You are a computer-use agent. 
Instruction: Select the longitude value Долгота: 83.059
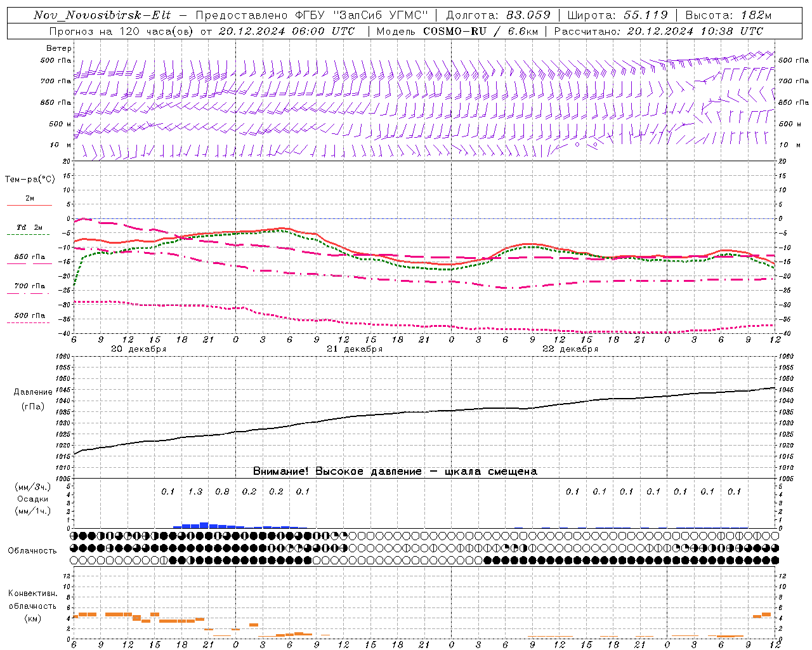tap(499, 15)
